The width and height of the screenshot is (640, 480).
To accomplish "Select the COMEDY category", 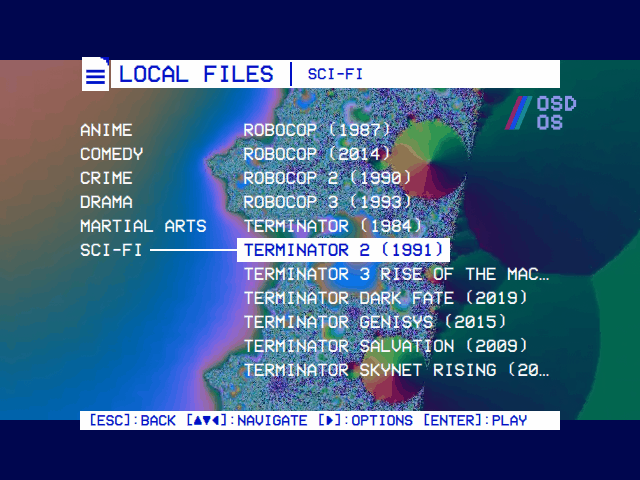I will 111,154.
